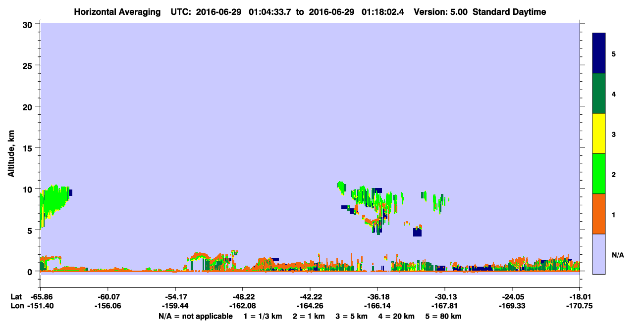Viewport: 644px width, 330px height.
Task: Click the altitude tick label 25
Action: point(29,65)
